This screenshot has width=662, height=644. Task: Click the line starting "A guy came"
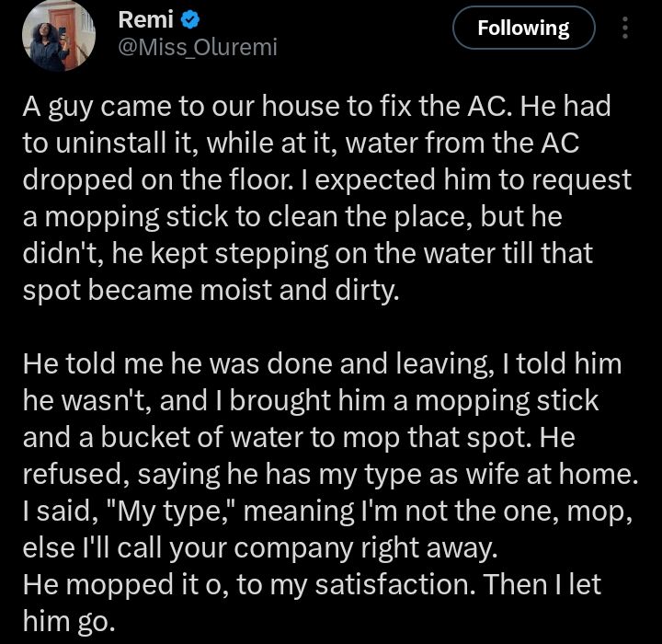316,108
